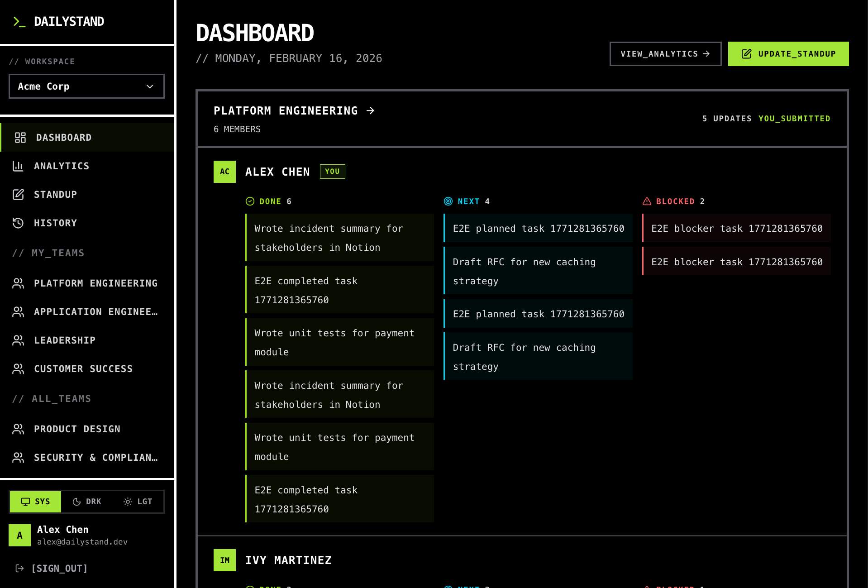868x588 pixels.
Task: Enable the SYS theme mode
Action: pyautogui.click(x=35, y=501)
